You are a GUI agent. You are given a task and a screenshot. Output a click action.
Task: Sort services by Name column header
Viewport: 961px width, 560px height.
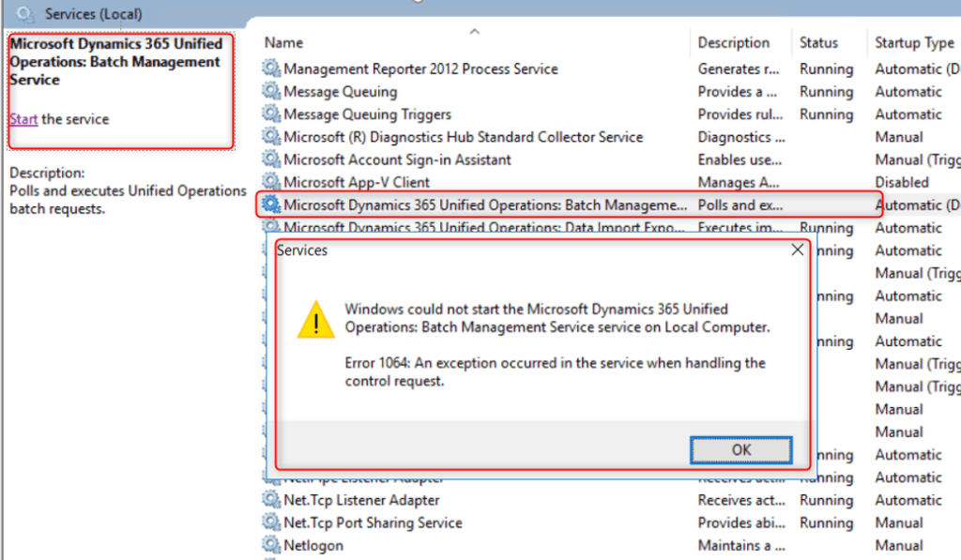pyautogui.click(x=283, y=43)
